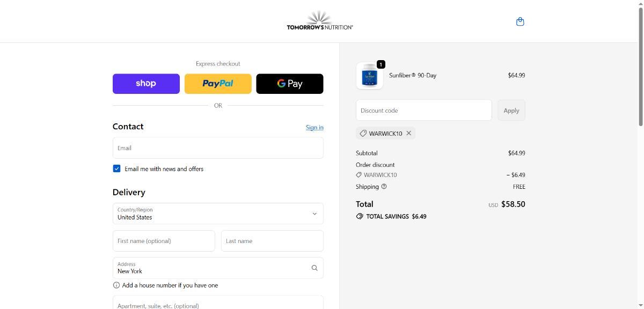644x309 pixels.
Task: Focus the Email input field
Action: 218,148
